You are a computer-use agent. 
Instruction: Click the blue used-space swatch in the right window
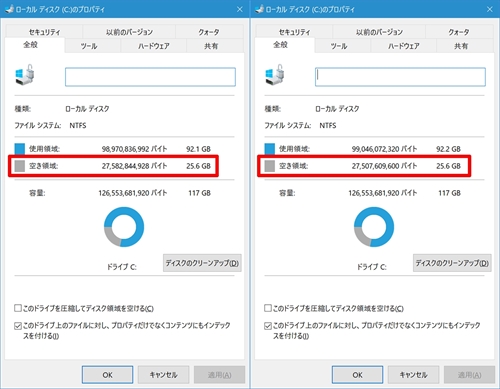tap(270, 149)
